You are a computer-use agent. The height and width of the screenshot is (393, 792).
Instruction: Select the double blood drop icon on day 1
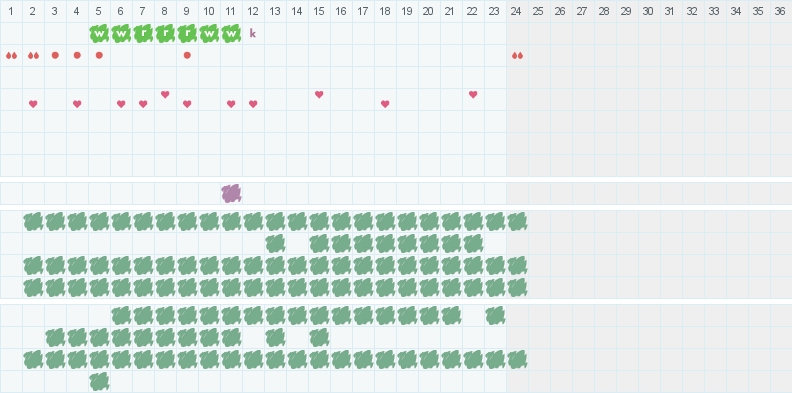[12, 56]
